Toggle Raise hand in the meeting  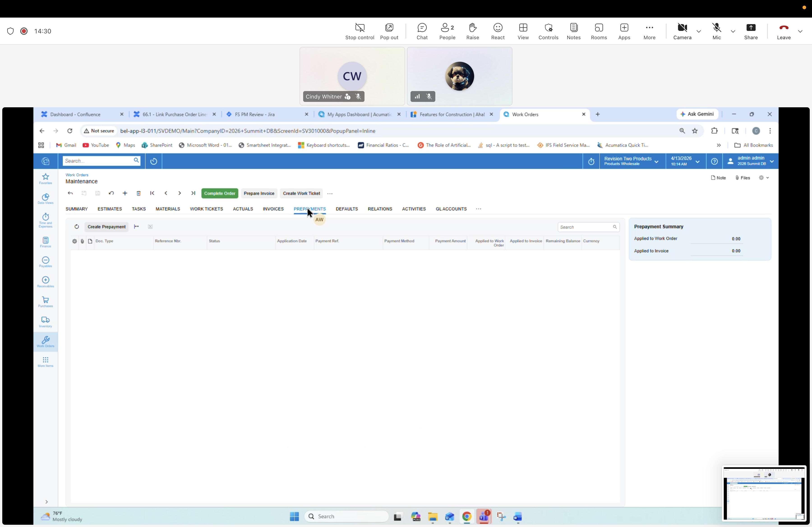click(473, 31)
